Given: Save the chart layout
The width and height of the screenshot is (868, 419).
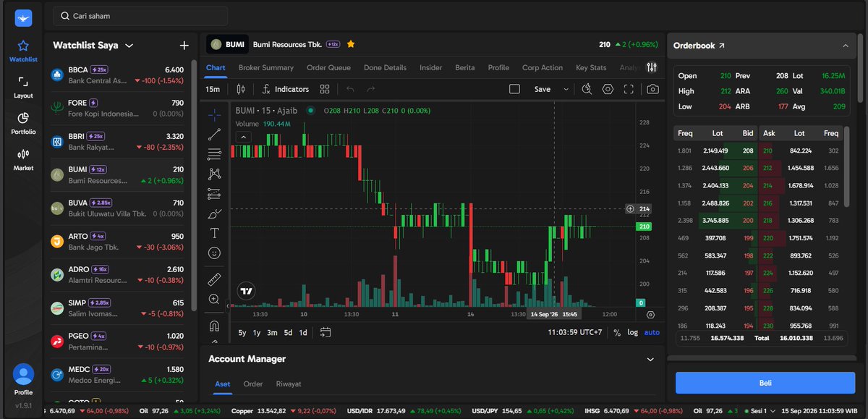Looking at the screenshot, I should tap(542, 89).
